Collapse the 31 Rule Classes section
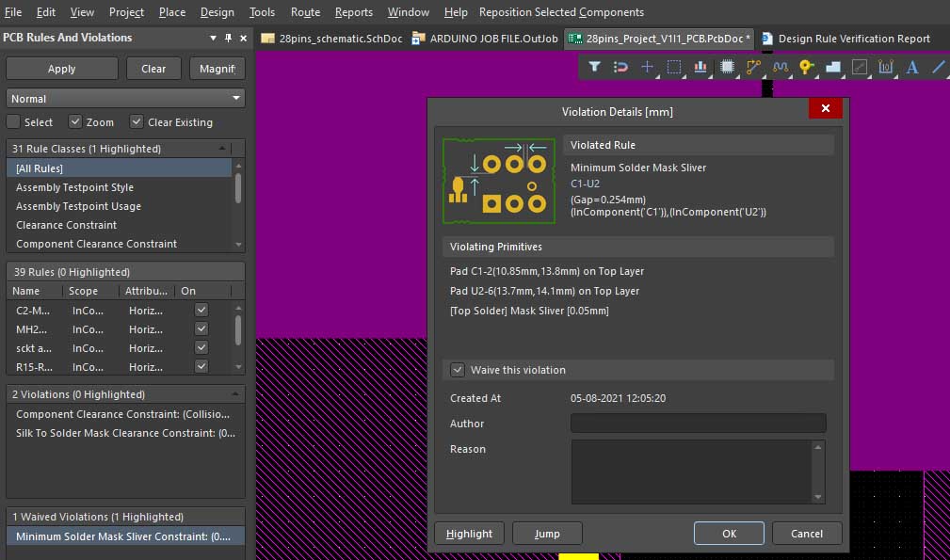The width and height of the screenshot is (950, 560). click(223, 149)
